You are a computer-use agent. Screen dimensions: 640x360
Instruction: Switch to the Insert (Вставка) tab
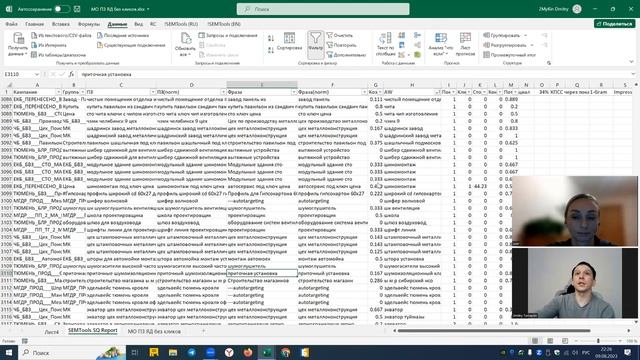point(61,24)
